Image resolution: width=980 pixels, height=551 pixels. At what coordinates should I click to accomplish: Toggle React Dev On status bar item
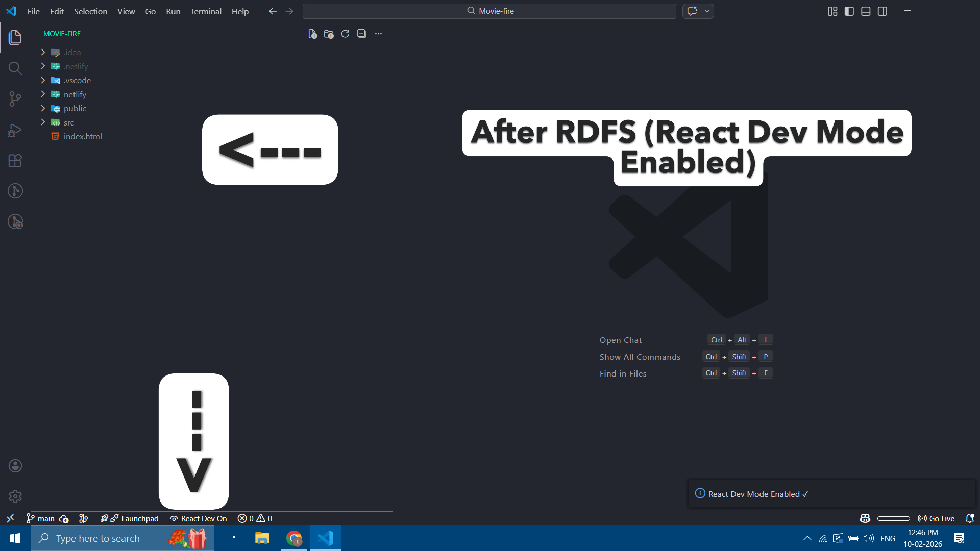pyautogui.click(x=199, y=518)
